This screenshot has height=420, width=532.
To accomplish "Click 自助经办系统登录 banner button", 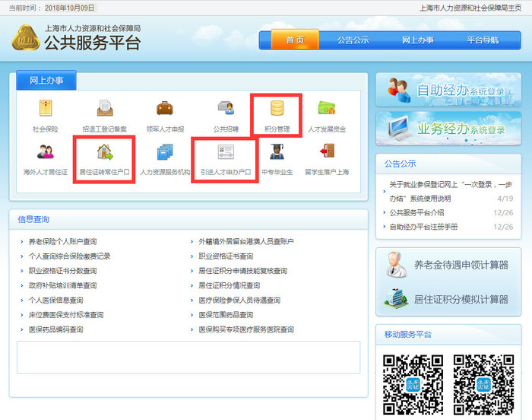I will coord(448,90).
